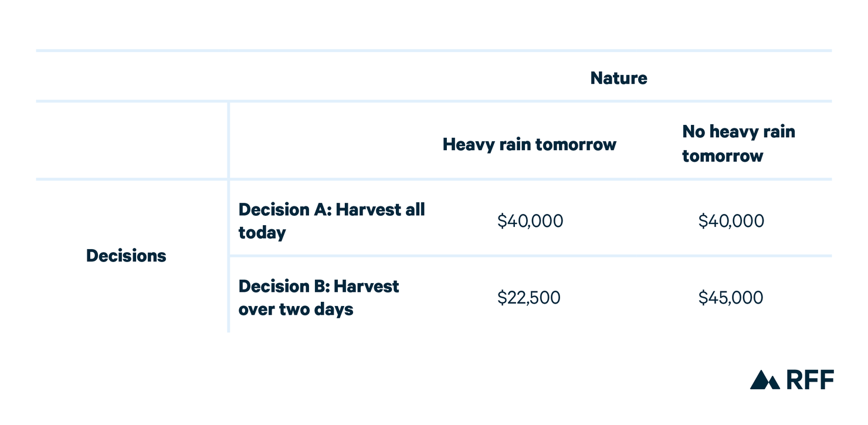
Task: Click the over two days text line
Action: 296,310
